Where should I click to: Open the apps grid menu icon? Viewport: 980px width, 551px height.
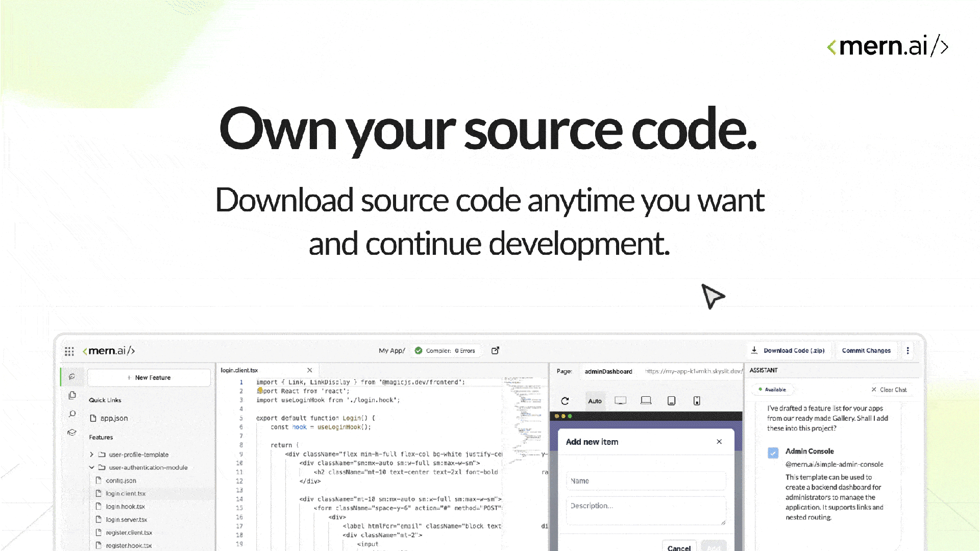point(69,351)
